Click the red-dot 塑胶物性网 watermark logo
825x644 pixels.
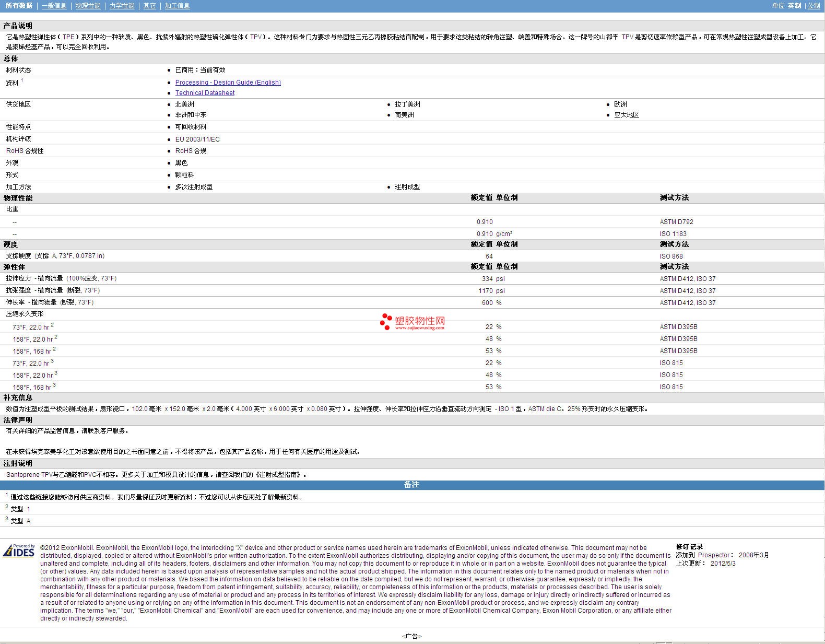click(412, 322)
